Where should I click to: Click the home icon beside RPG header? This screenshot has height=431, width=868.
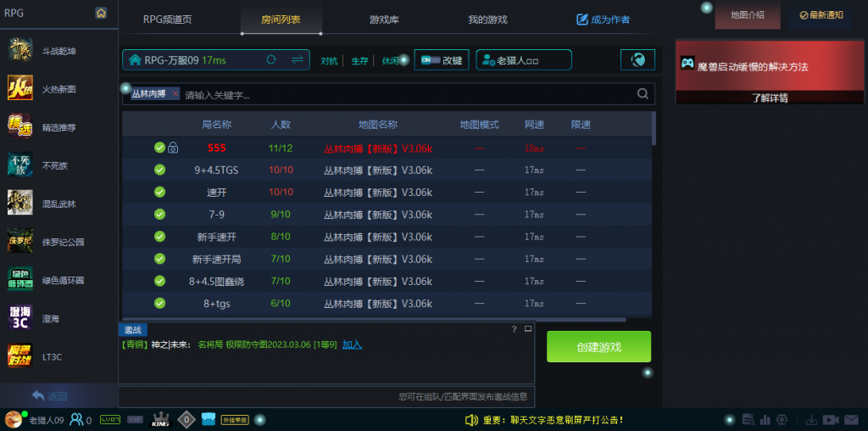pos(101,13)
